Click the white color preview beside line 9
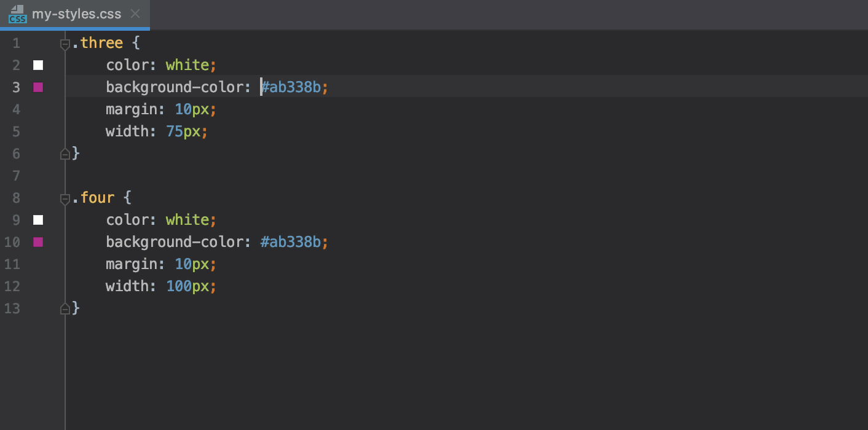 pos(38,219)
